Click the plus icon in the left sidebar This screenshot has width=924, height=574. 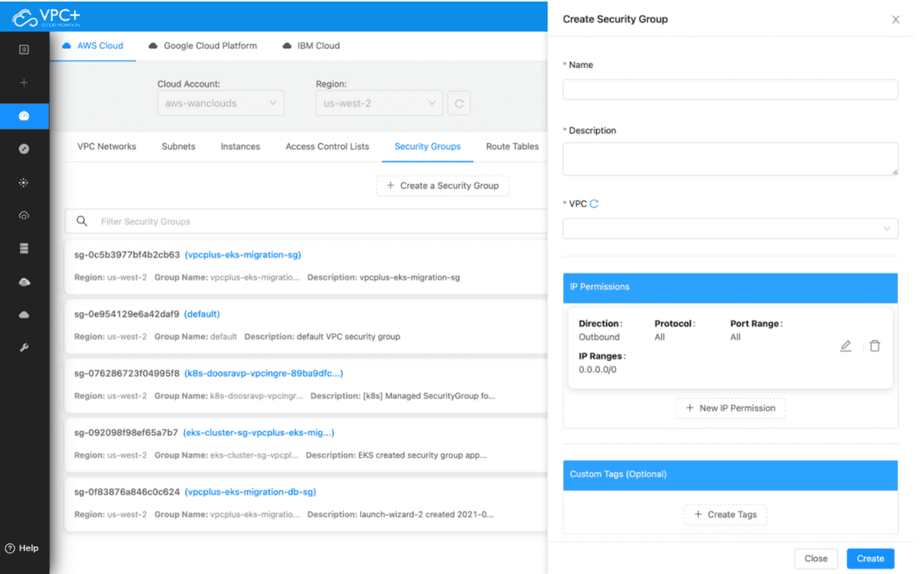click(x=24, y=82)
